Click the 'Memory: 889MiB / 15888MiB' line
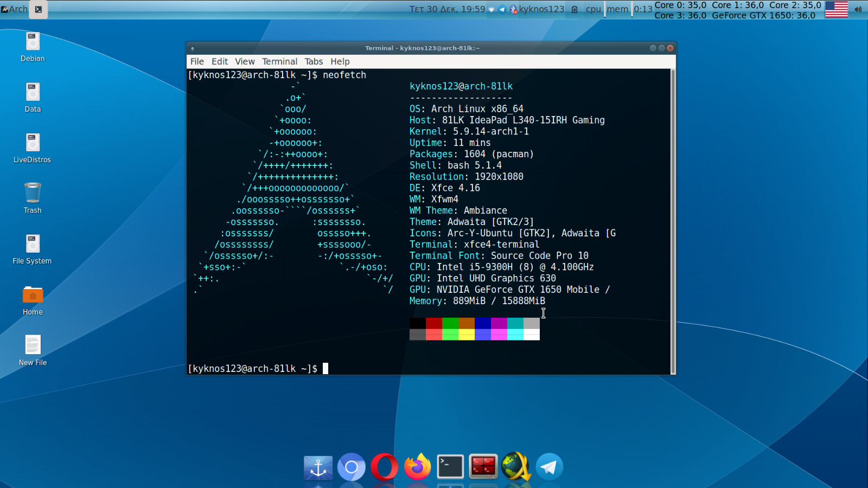 477,301
